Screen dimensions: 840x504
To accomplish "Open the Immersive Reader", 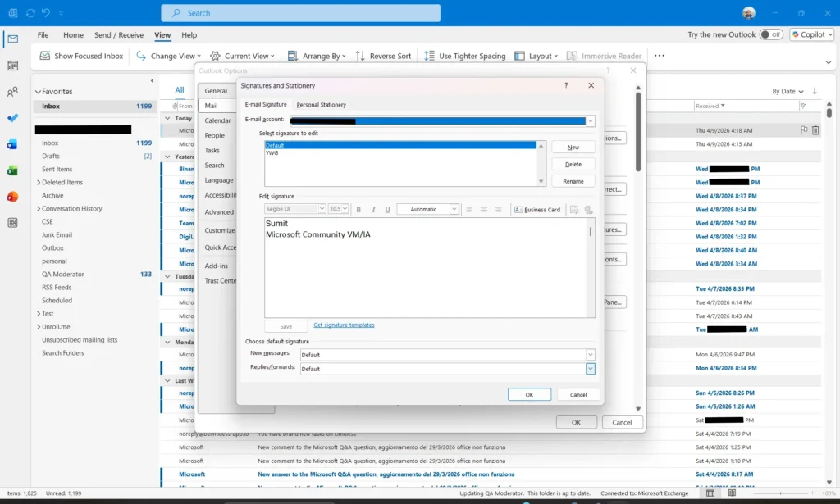I will 604,56.
